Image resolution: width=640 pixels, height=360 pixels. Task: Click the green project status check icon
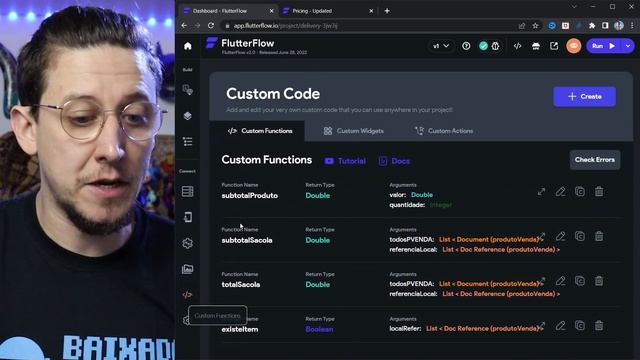pyautogui.click(x=483, y=46)
